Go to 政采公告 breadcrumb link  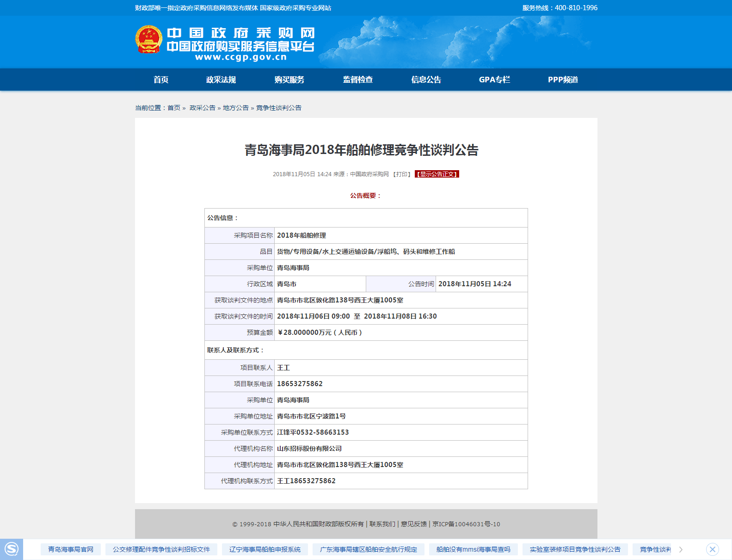tap(203, 108)
